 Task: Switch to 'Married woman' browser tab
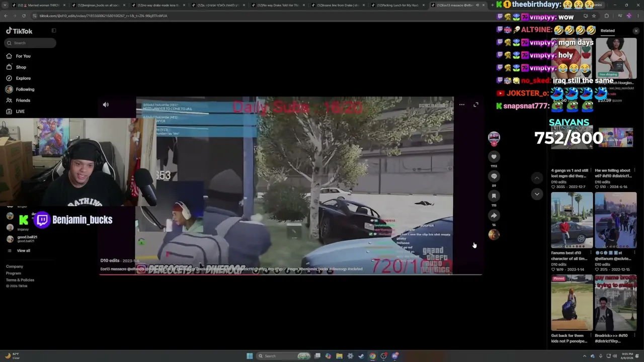(x=38, y=5)
